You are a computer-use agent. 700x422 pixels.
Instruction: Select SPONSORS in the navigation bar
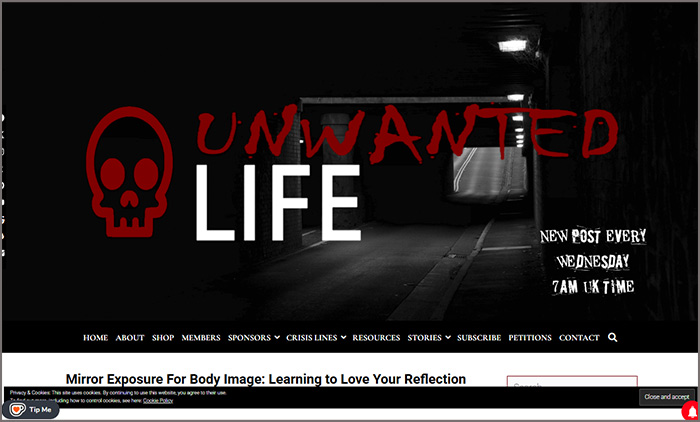(249, 338)
